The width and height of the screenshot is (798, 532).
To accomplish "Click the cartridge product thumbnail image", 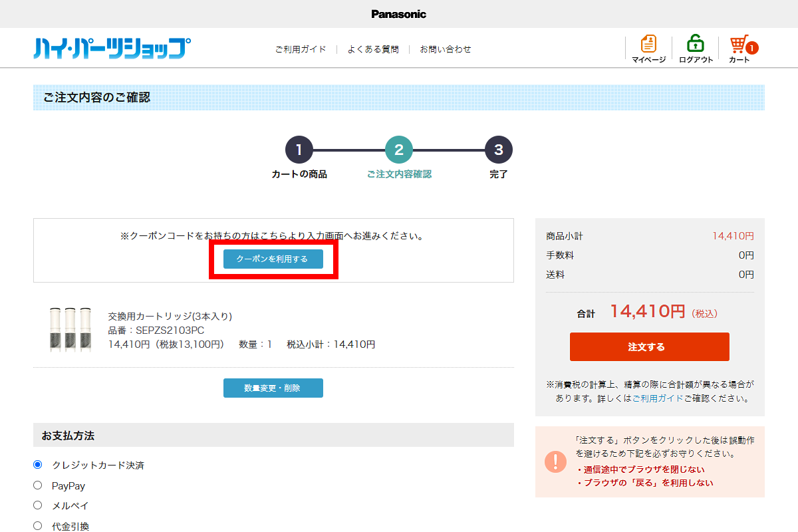I will [70, 329].
